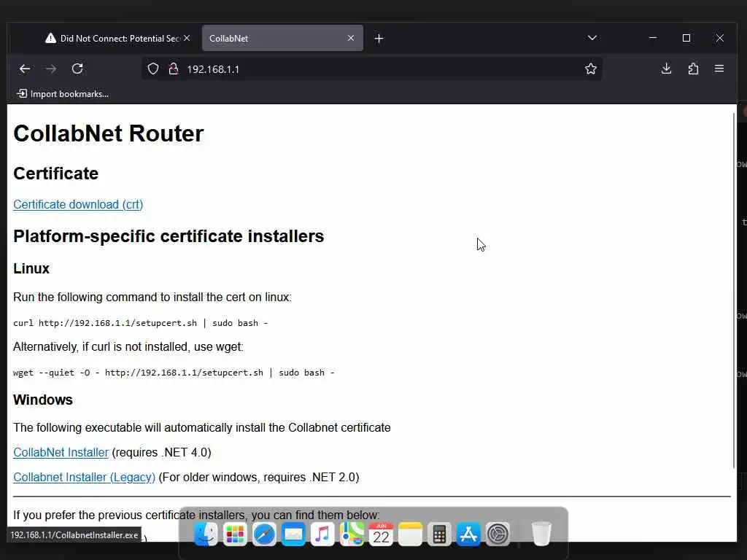
Task: Close the Did Not Connect tab
Action: (x=187, y=38)
